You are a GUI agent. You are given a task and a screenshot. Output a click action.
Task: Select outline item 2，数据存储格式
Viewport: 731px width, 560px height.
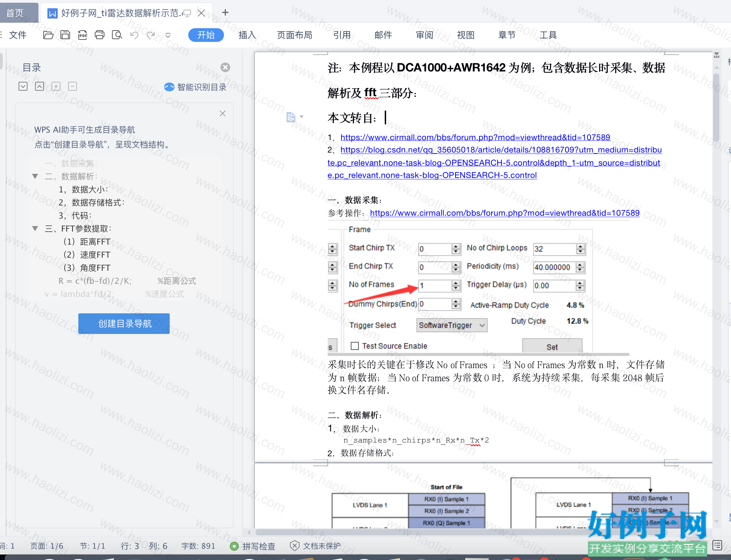click(91, 202)
